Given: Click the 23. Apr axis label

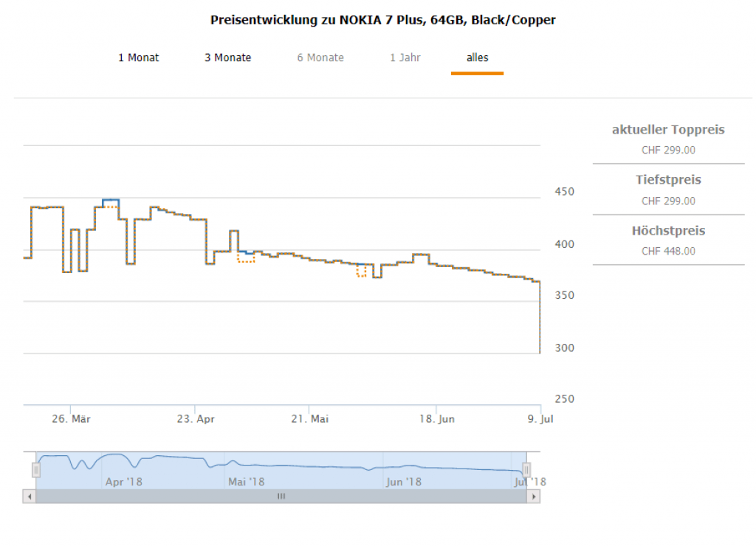Looking at the screenshot, I should 196,419.
